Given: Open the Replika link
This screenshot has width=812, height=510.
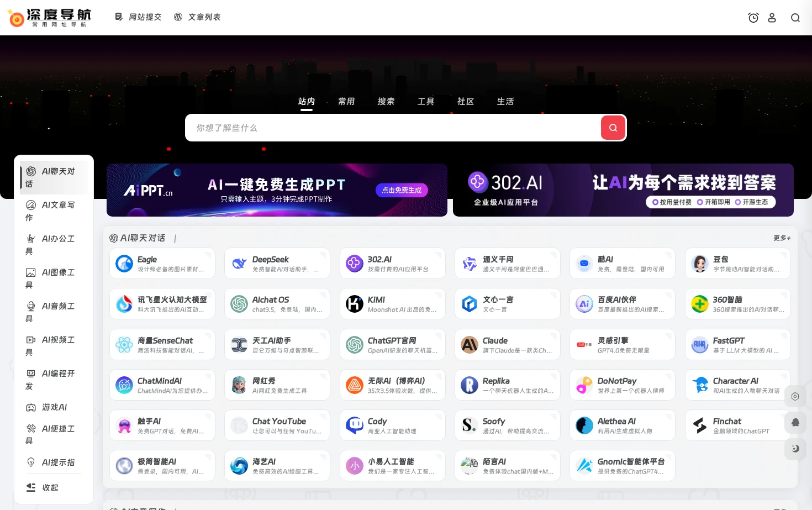Looking at the screenshot, I should coord(508,385).
